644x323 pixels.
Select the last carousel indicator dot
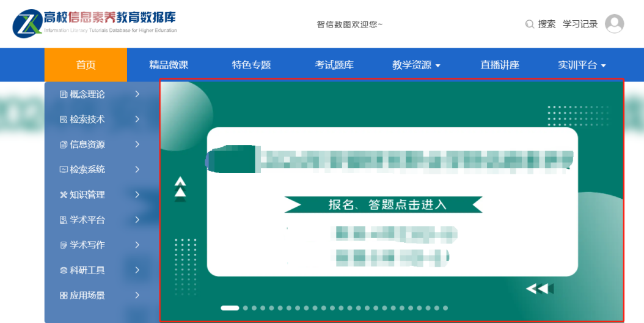pyautogui.click(x=445, y=308)
